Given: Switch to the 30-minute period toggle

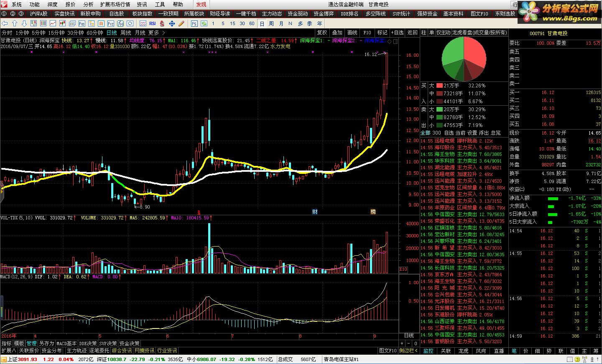Looking at the screenshot, I should point(242,23).
